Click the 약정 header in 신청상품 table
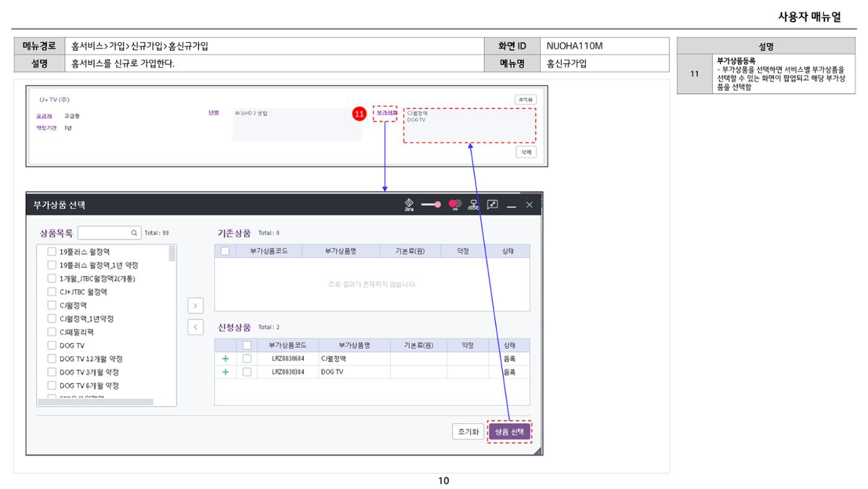This screenshot has height=489, width=868. pyautogui.click(x=467, y=345)
